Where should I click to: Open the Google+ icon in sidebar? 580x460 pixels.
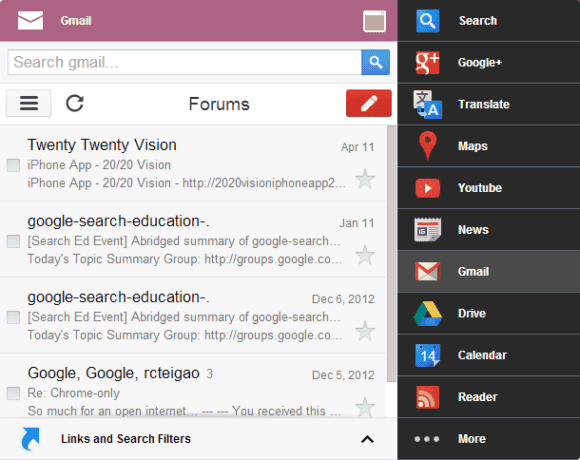[427, 62]
